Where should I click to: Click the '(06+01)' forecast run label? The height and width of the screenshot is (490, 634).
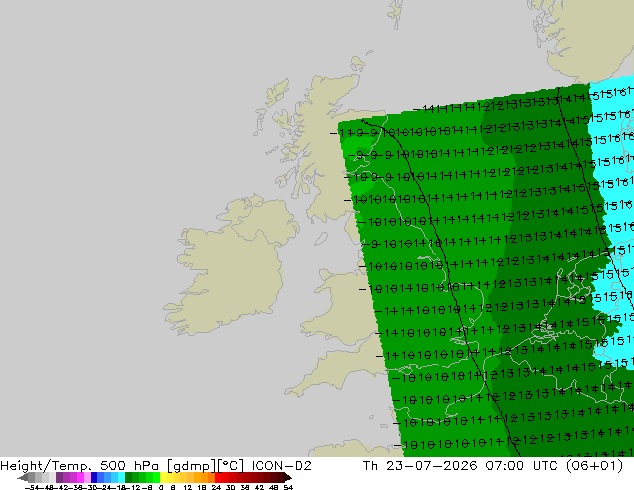coord(594,466)
